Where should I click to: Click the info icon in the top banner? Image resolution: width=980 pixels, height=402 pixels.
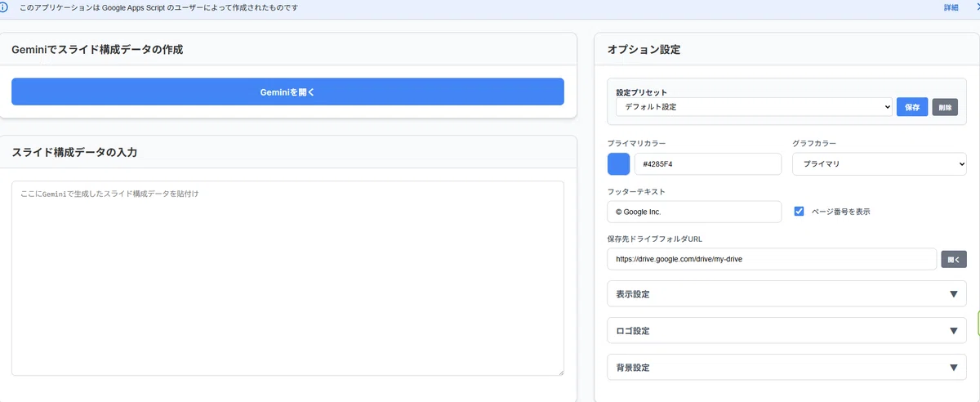tap(4, 7)
